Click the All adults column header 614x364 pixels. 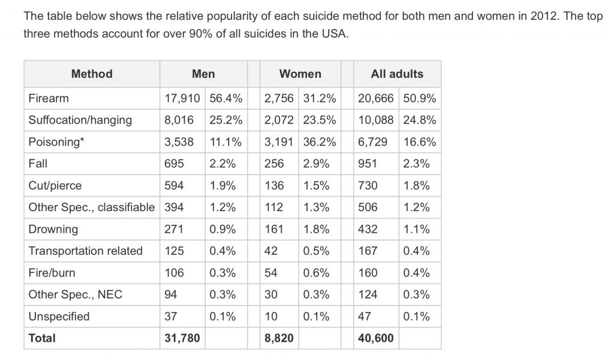click(x=397, y=74)
